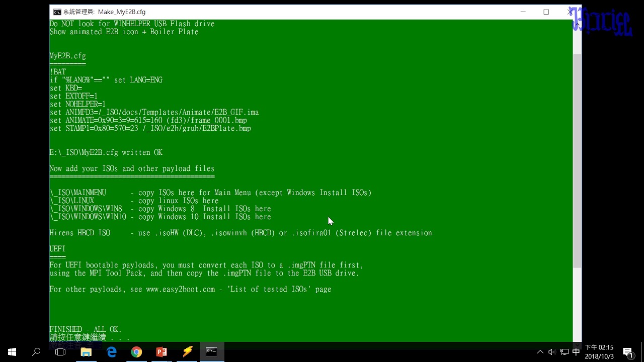Click the 'set ANIMFD3=' line

(154, 112)
